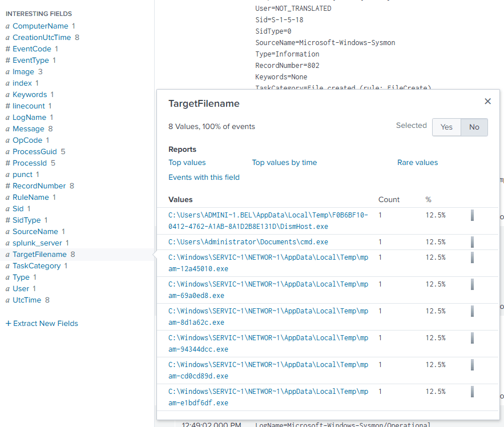Image resolution: width=504 pixels, height=427 pixels.
Task: Set Selected to No
Action: (474, 127)
